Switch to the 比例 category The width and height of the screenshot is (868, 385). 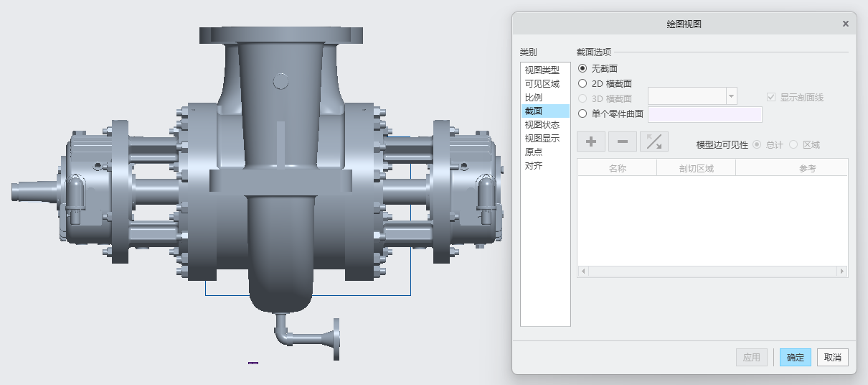[534, 98]
